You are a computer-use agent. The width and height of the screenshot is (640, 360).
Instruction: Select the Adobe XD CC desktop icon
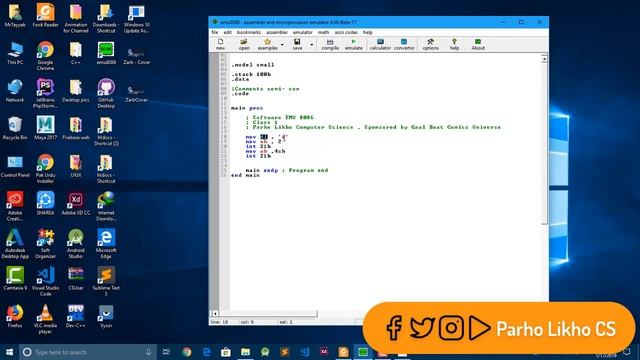tap(76, 204)
